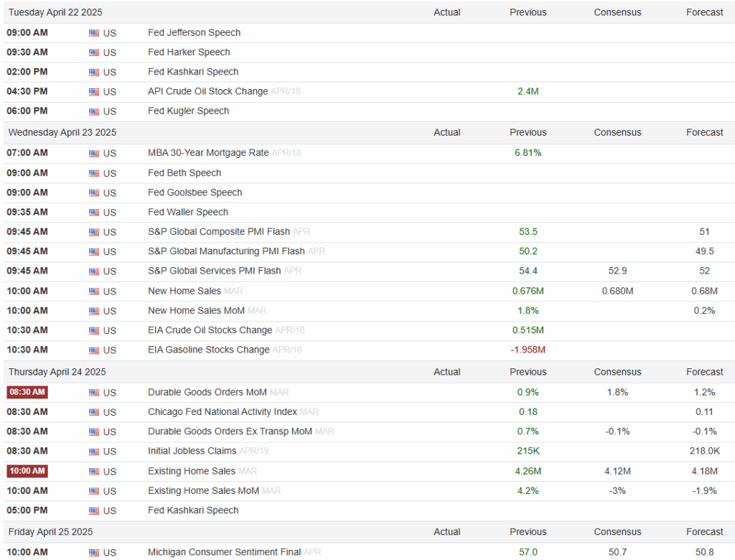Click the -1.958M previous value

coord(528,350)
